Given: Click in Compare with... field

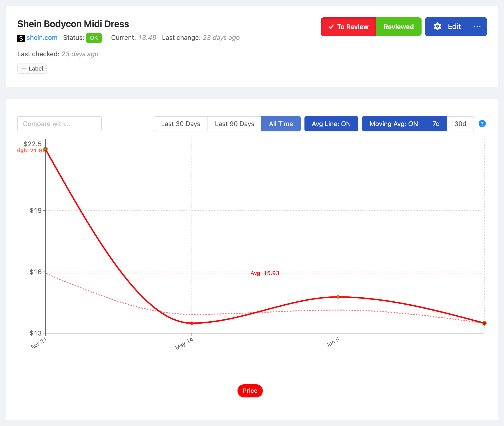Looking at the screenshot, I should pyautogui.click(x=59, y=124).
